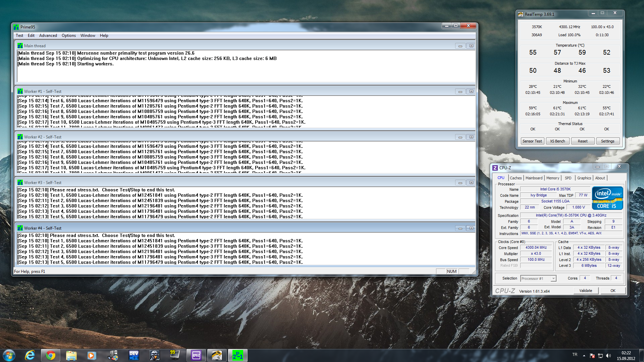The width and height of the screenshot is (644, 362).
Task: Click the XS Bench button in RealTemp
Action: pyautogui.click(x=557, y=141)
